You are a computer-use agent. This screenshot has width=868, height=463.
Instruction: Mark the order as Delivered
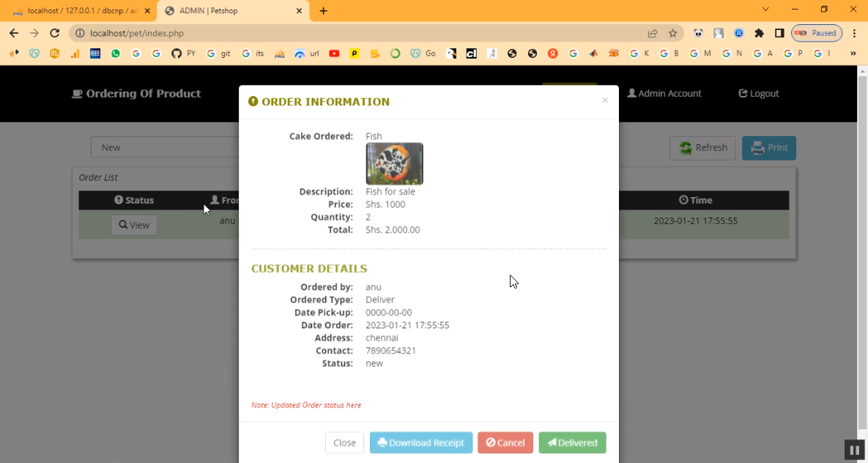pyautogui.click(x=572, y=442)
